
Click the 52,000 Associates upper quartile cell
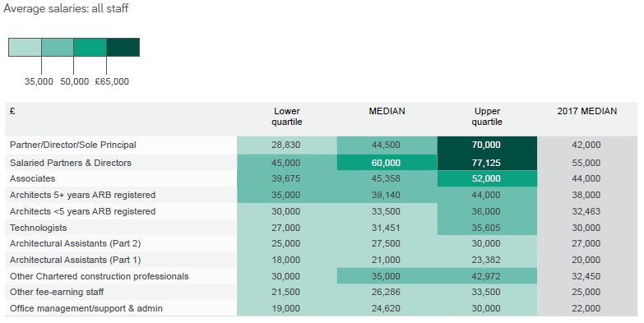(487, 178)
